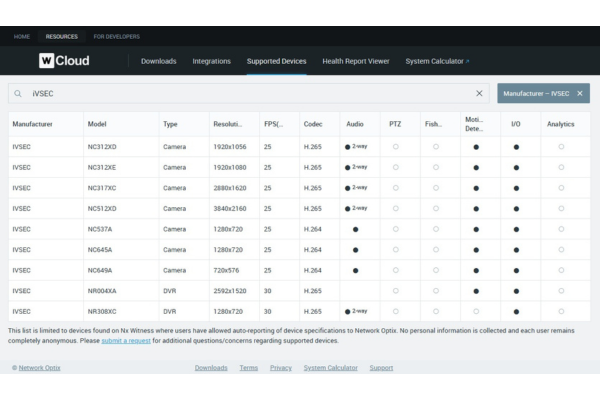Click the audio dot for NC537A
This screenshot has width=600, height=400.
click(355, 230)
